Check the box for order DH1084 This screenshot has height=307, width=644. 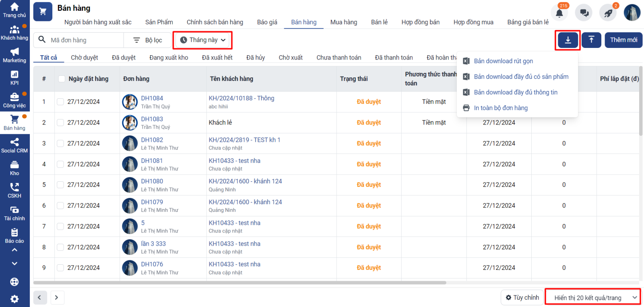pos(60,102)
